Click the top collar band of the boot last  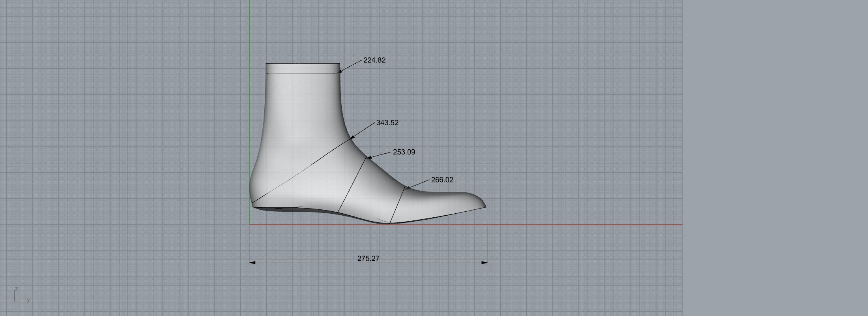(x=303, y=68)
